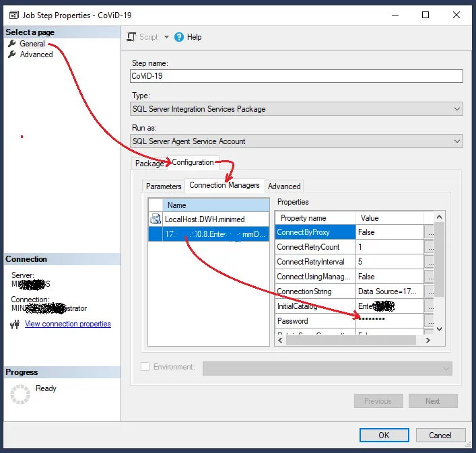Image resolution: width=476 pixels, height=453 pixels.
Task: Select the ConnectionString property
Action: coord(315,291)
